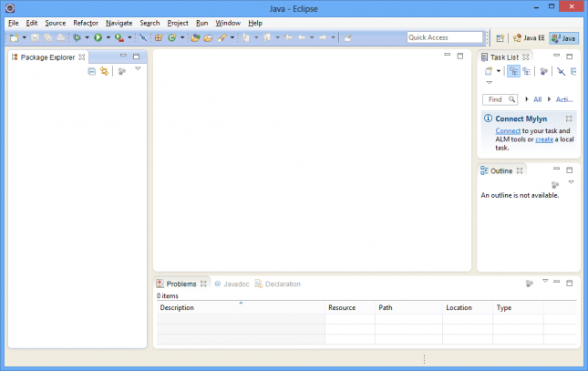Click the Quick Access search box
The width and height of the screenshot is (588, 371).
tap(445, 37)
